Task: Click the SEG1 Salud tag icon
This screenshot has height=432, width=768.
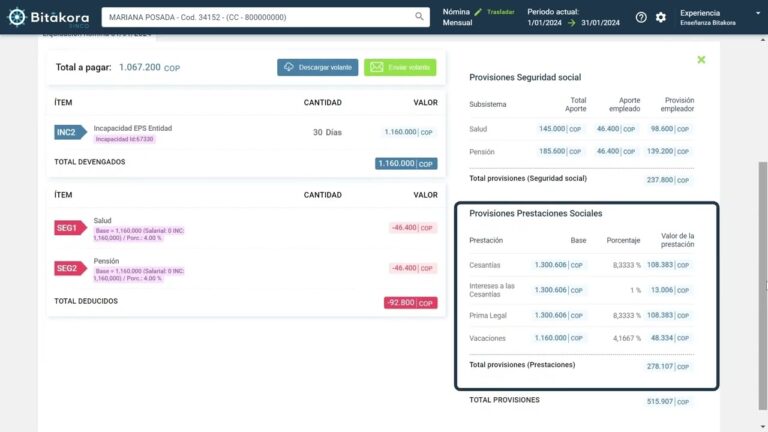Action: (x=71, y=228)
